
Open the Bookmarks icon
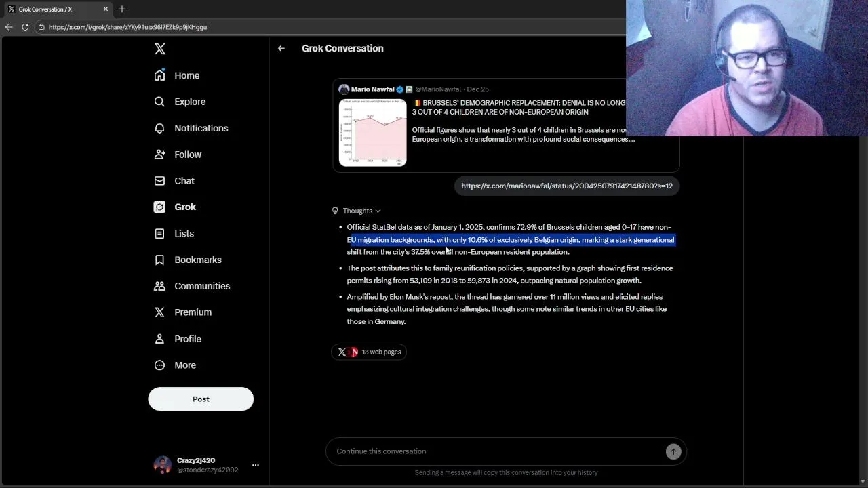click(x=159, y=260)
